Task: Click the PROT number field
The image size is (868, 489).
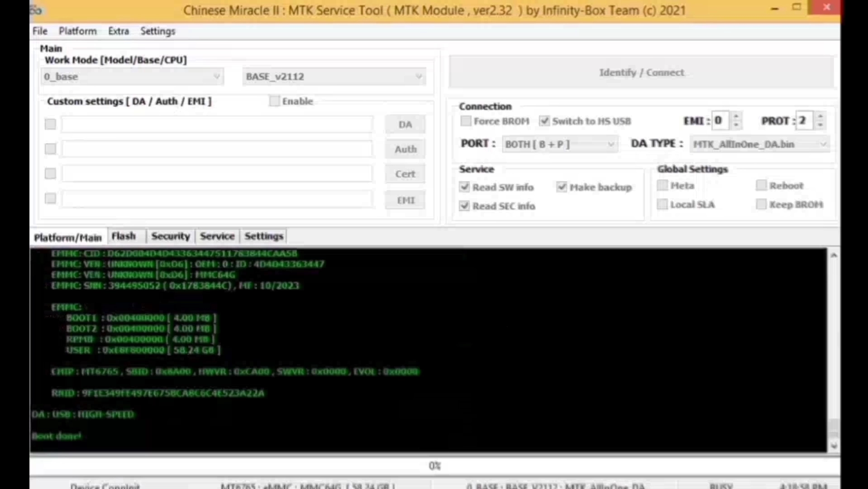Action: point(805,120)
